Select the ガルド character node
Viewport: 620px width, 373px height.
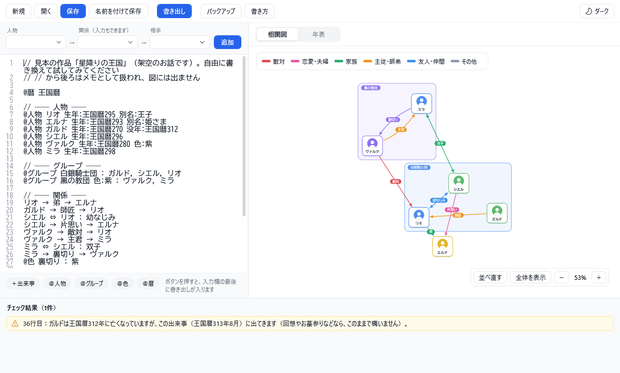[x=497, y=213]
